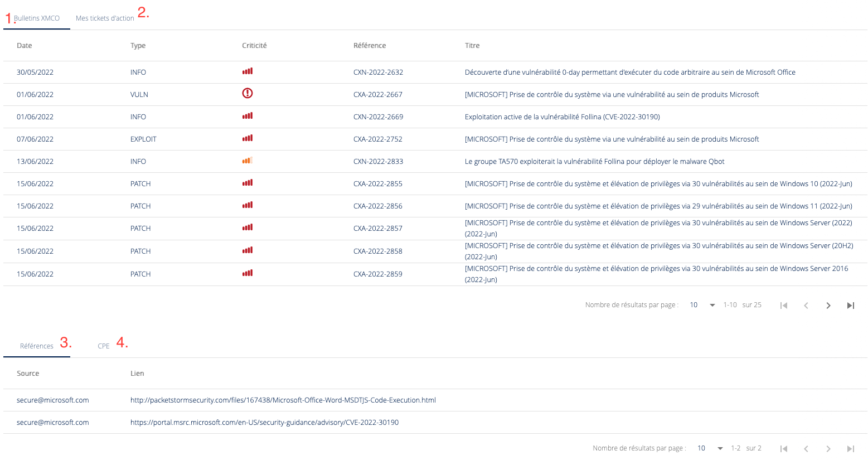Open bulletins results-per-page dropdown

[x=702, y=305]
